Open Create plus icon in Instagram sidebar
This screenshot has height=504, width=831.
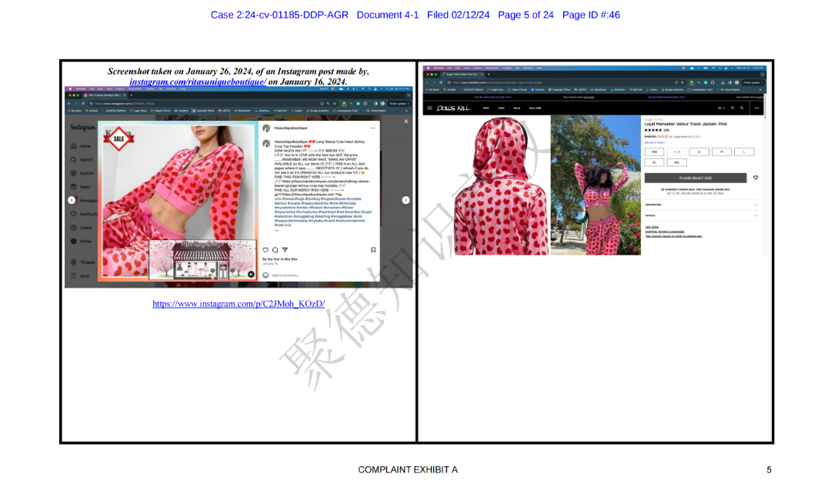74,227
